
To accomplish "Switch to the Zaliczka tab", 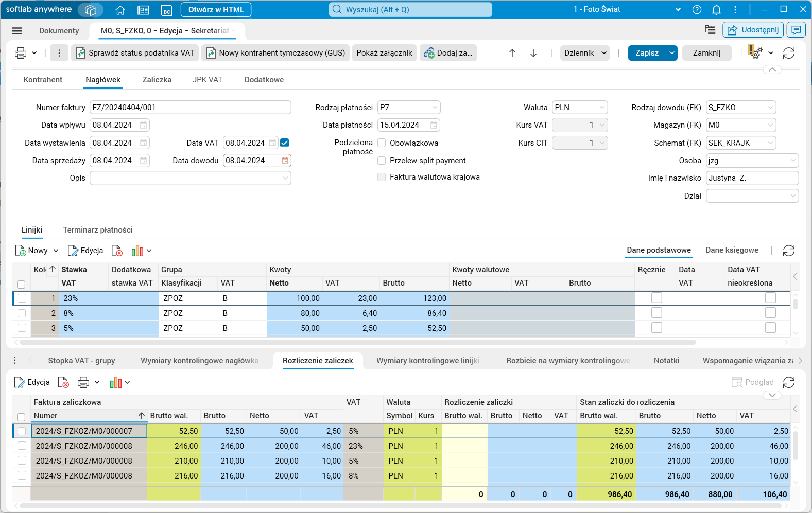I will pos(157,80).
